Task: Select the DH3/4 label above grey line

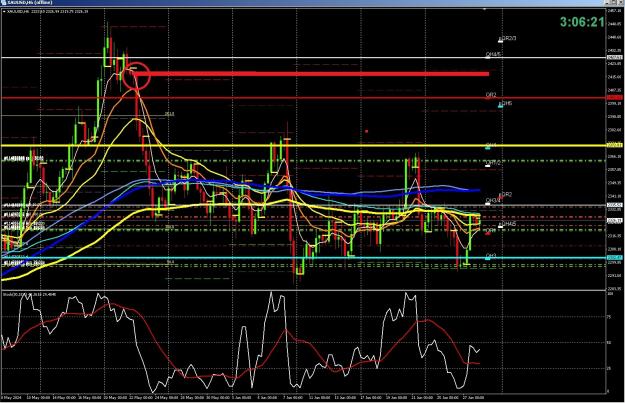Action: 493,201
